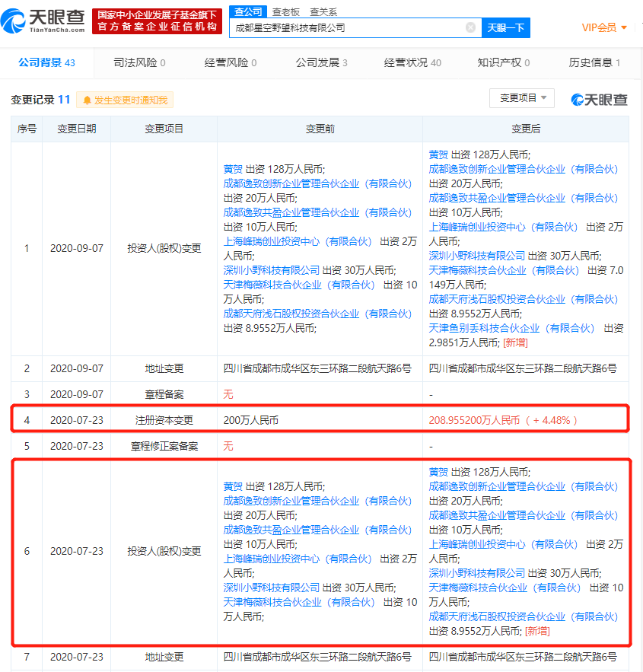Open 天津鱼别丢科技合伙企业 link in row 1 变更后
Screen dimensions: 643x672
pyautogui.click(x=511, y=328)
